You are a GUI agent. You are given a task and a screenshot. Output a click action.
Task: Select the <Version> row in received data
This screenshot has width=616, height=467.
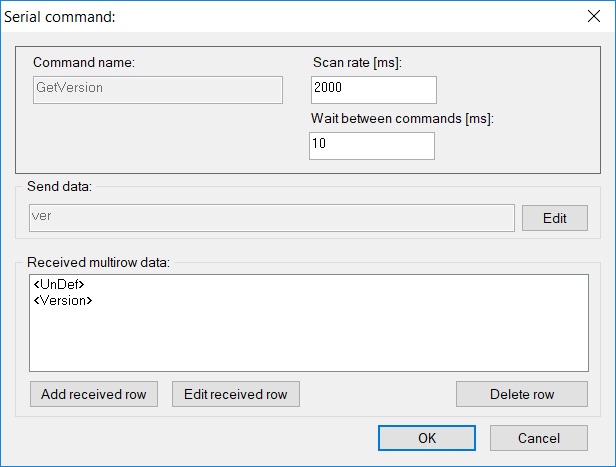63,300
